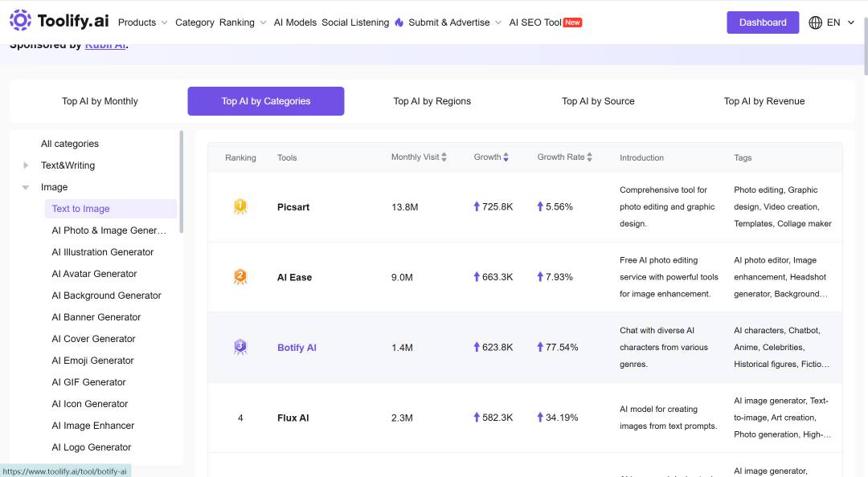
Task: Click AI Ease growth value 663.3K
Action: pos(497,277)
